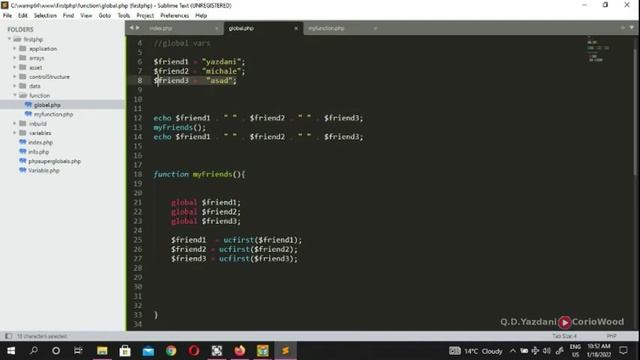Click the arrays folder icon
The width and height of the screenshot is (640, 360).
23,58
